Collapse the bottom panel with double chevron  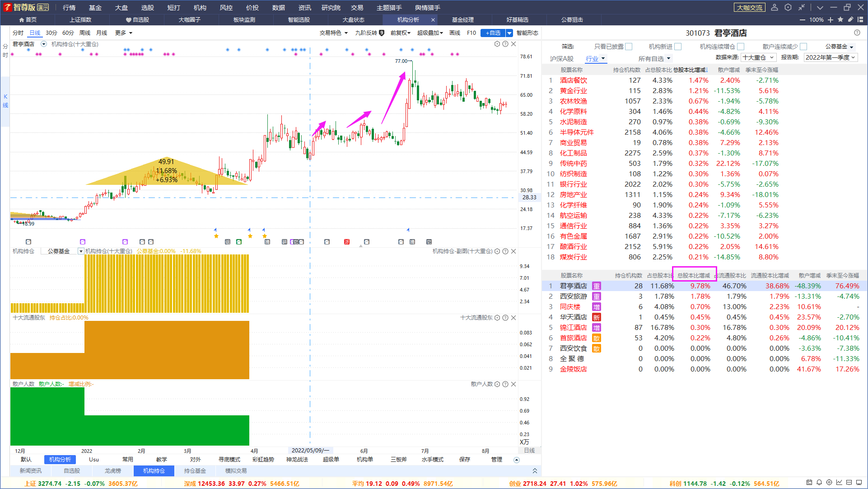point(535,471)
